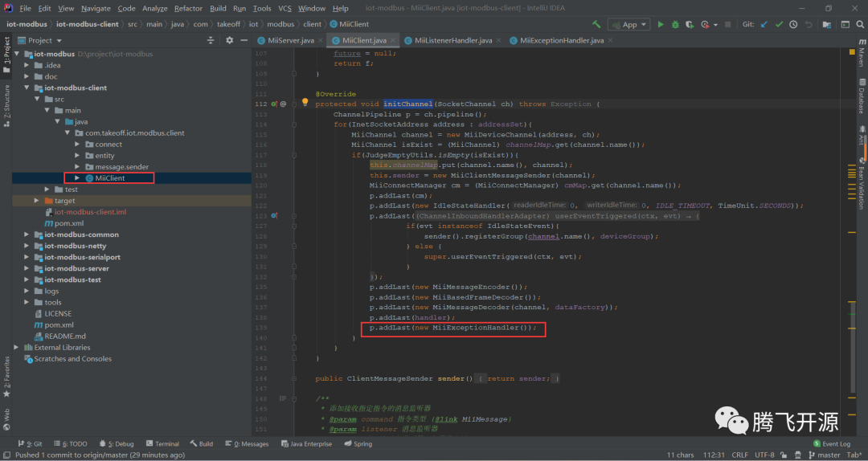Collapse the iot-modbus-client module node
Viewport: 868px width, 461px height.
[x=27, y=88]
